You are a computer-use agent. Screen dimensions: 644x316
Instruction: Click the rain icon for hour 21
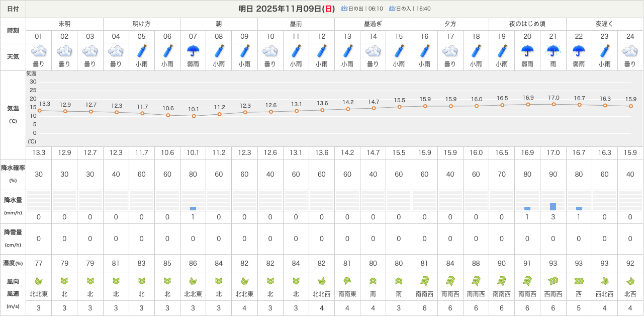pyautogui.click(x=553, y=51)
